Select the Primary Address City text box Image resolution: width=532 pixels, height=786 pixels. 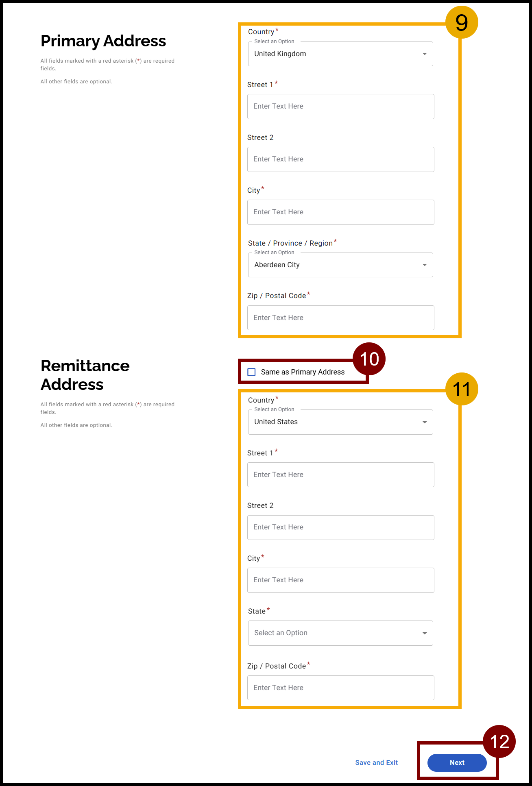point(340,212)
